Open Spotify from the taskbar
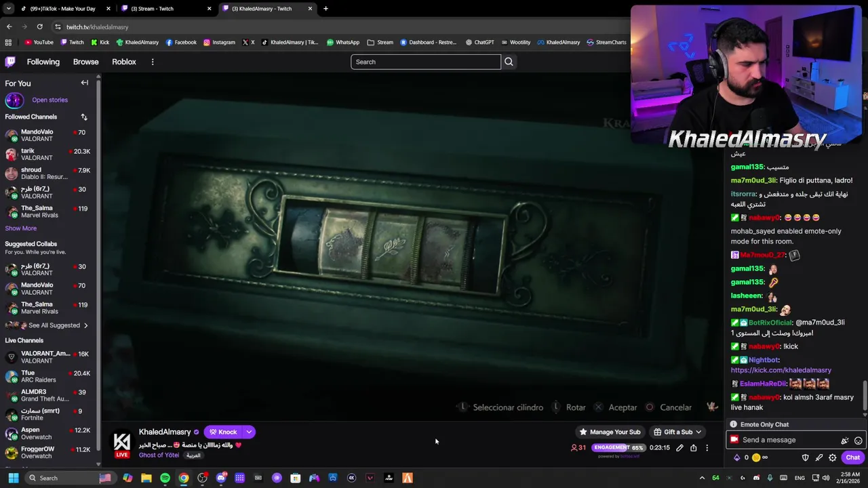868x488 pixels. 165,478
